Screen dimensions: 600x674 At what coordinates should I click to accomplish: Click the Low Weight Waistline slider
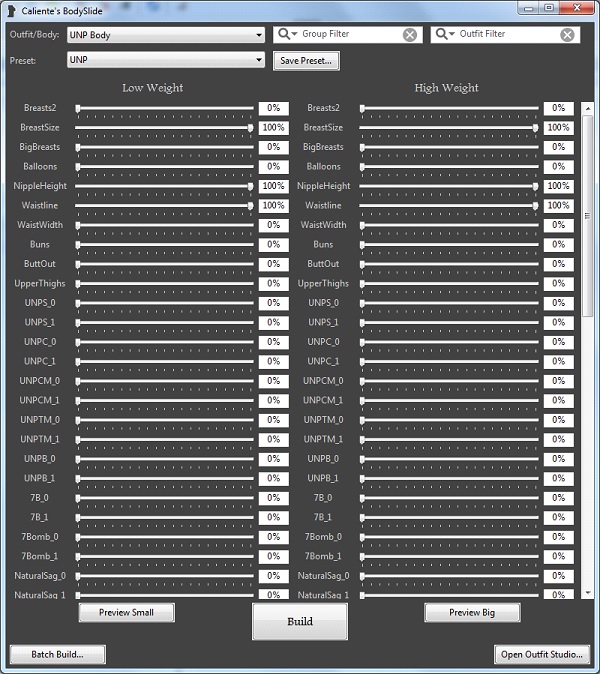164,205
